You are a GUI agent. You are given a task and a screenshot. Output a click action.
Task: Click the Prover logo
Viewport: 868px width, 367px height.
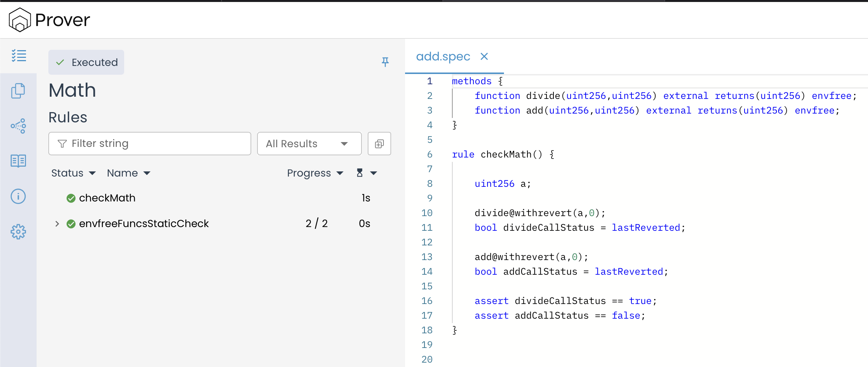(x=49, y=20)
